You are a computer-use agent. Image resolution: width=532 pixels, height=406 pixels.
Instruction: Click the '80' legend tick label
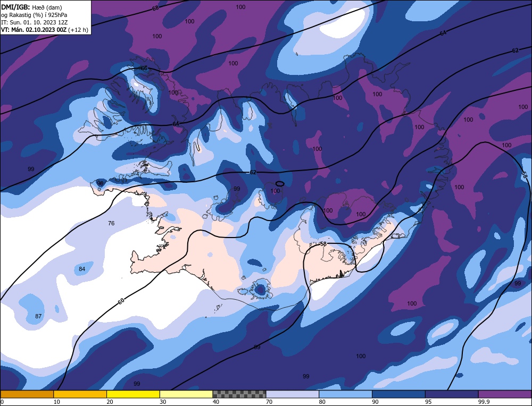click(322, 402)
